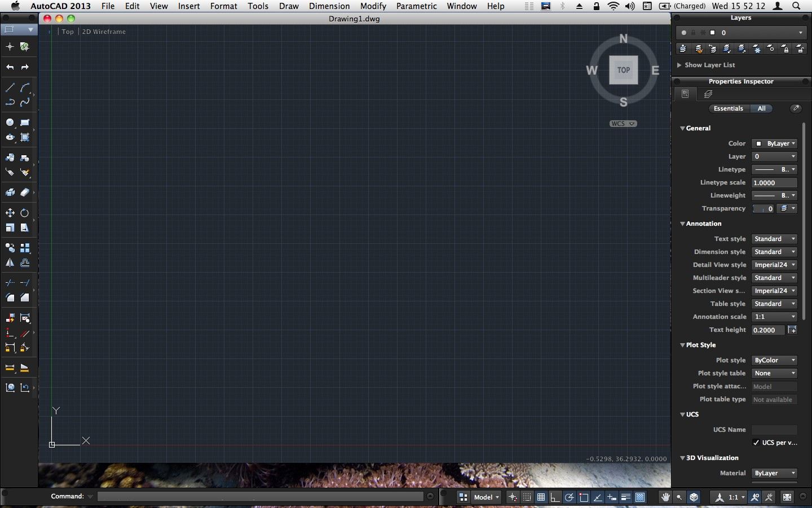Select the Arc tool
This screenshot has width=812, height=508.
tap(24, 87)
